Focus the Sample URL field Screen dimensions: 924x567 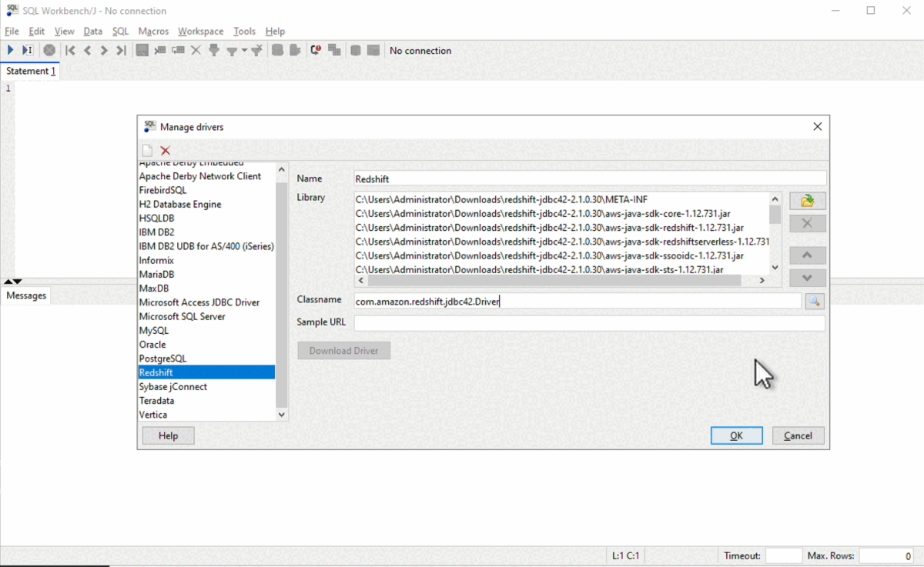click(x=590, y=322)
